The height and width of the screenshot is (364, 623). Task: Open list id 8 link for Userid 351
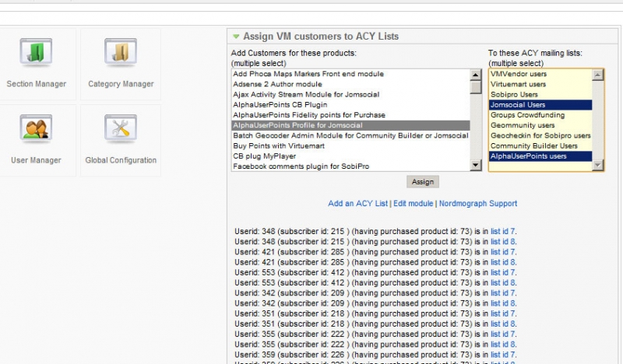click(502, 324)
